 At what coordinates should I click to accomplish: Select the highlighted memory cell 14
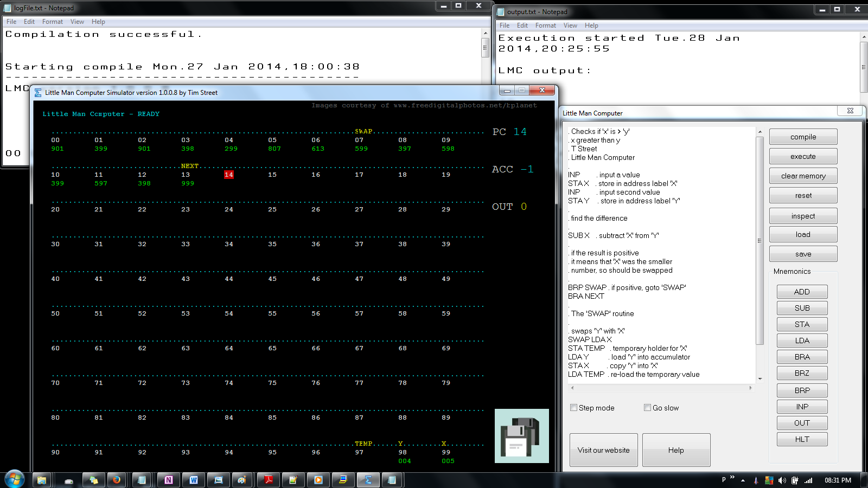229,175
